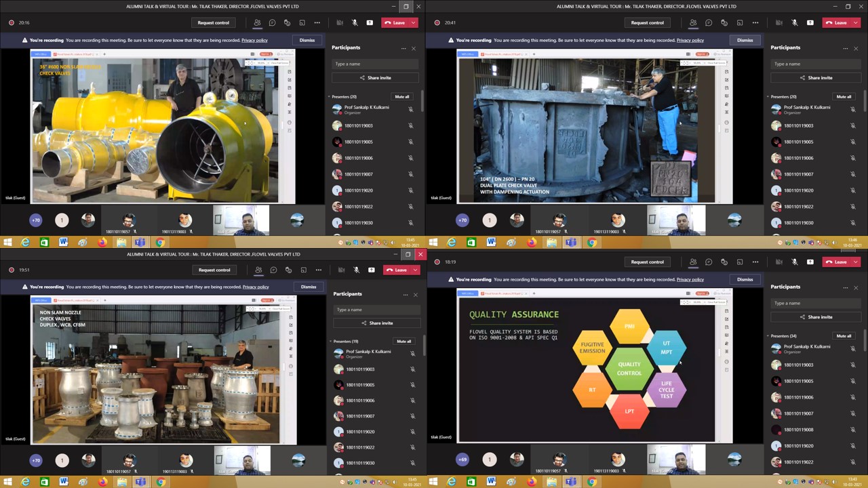868x488 pixels.
Task: Open Word from the taskbar under the 20:16 meeting
Action: [x=64, y=242]
